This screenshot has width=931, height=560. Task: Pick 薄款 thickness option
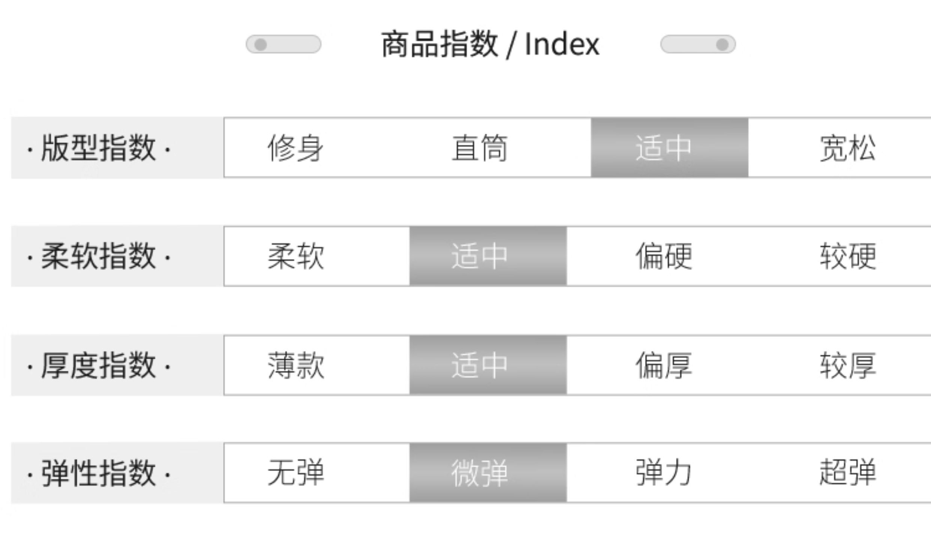point(295,365)
